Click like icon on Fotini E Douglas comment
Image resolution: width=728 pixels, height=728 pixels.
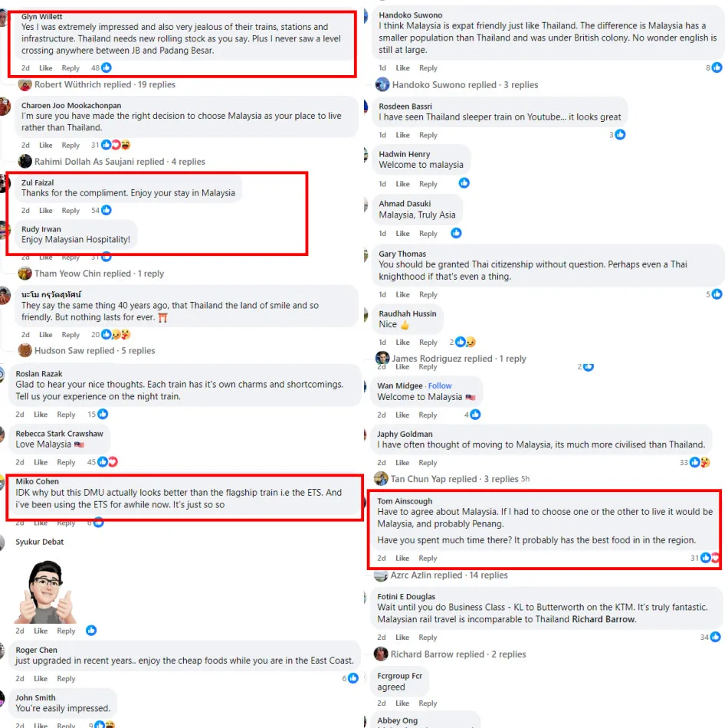click(x=716, y=637)
